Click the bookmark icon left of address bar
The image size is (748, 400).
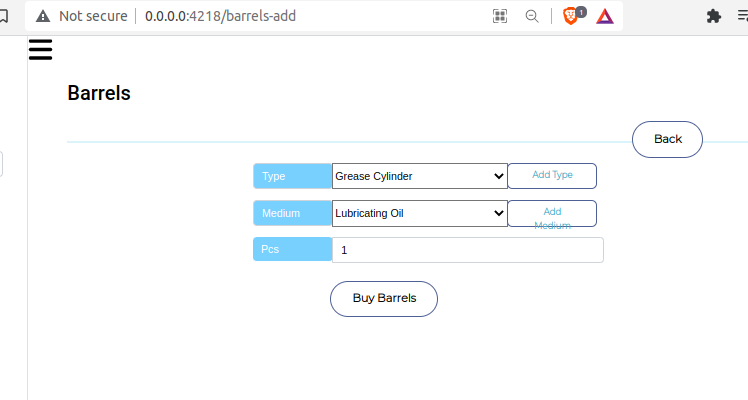(x=4, y=16)
